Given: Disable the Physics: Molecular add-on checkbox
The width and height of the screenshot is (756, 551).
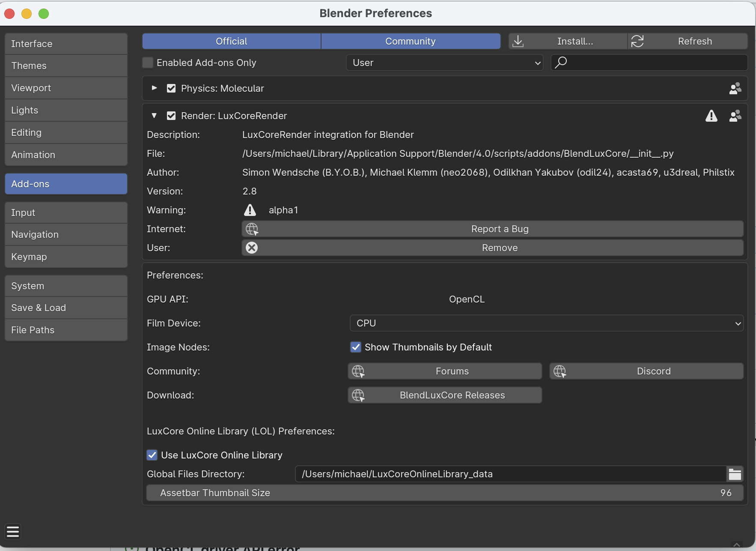Looking at the screenshot, I should [x=171, y=88].
